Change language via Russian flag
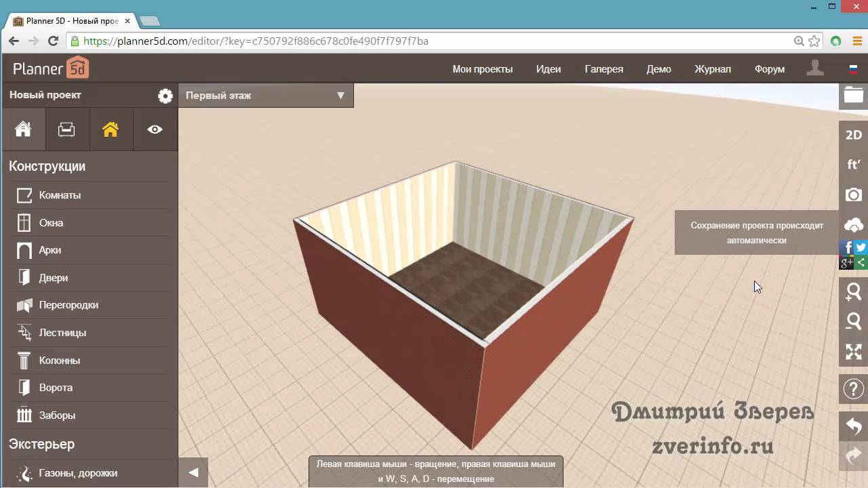Viewport: 868px width, 488px height. pos(853,68)
